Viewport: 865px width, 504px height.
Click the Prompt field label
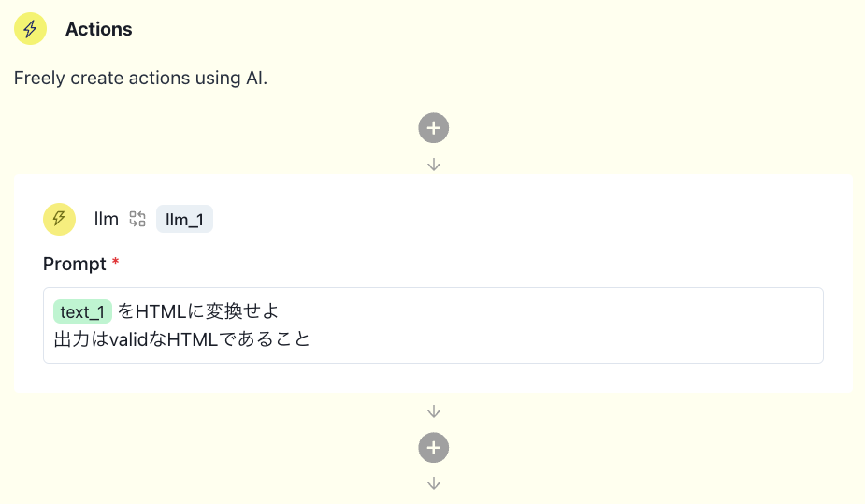75,264
